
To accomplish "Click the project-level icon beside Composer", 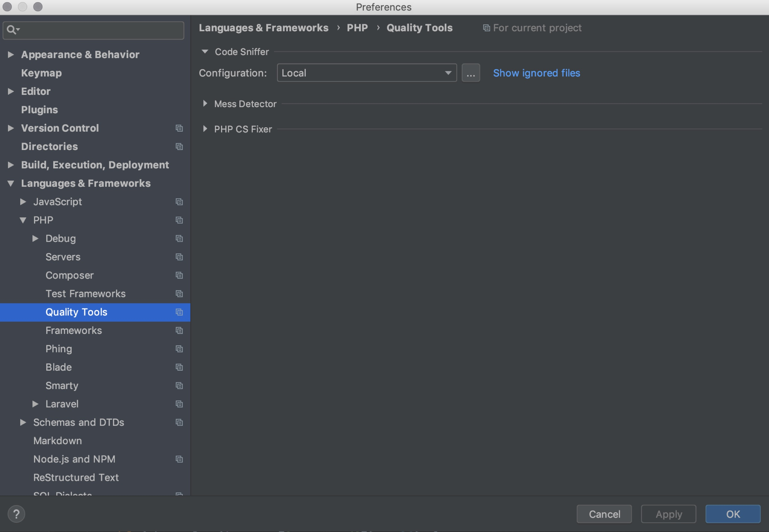I will pyautogui.click(x=179, y=275).
